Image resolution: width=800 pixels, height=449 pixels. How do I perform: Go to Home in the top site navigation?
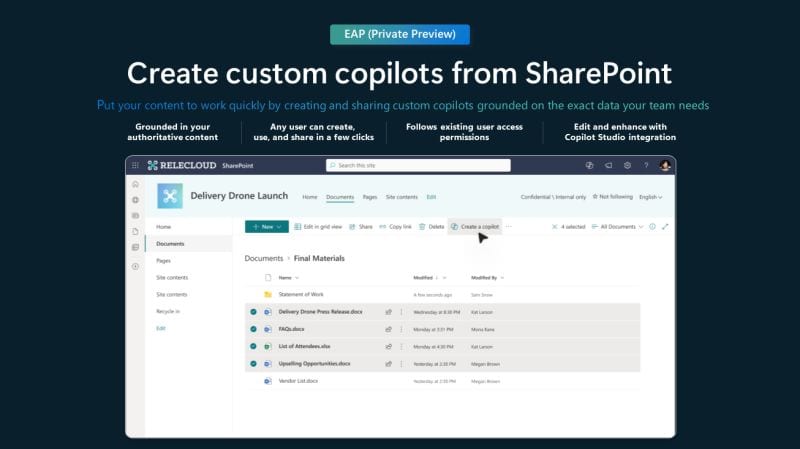310,197
